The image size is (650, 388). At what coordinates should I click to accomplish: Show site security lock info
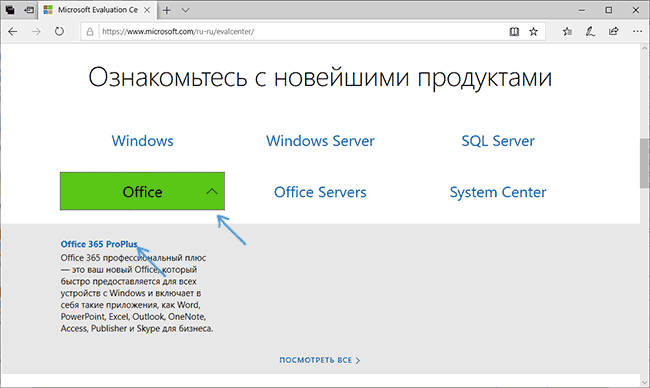90,32
